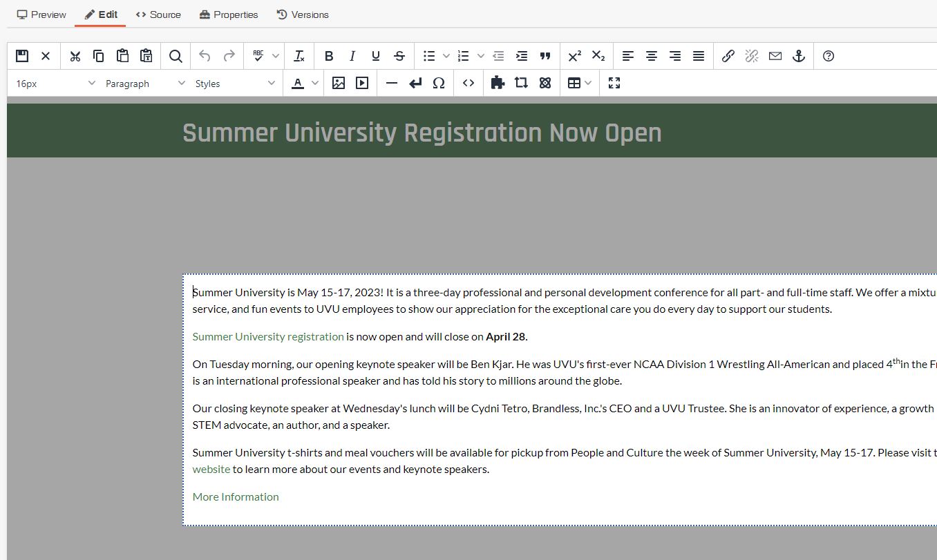The width and height of the screenshot is (937, 560).
Task: Open bulleted list style dropdown arrow
Action: click(446, 56)
